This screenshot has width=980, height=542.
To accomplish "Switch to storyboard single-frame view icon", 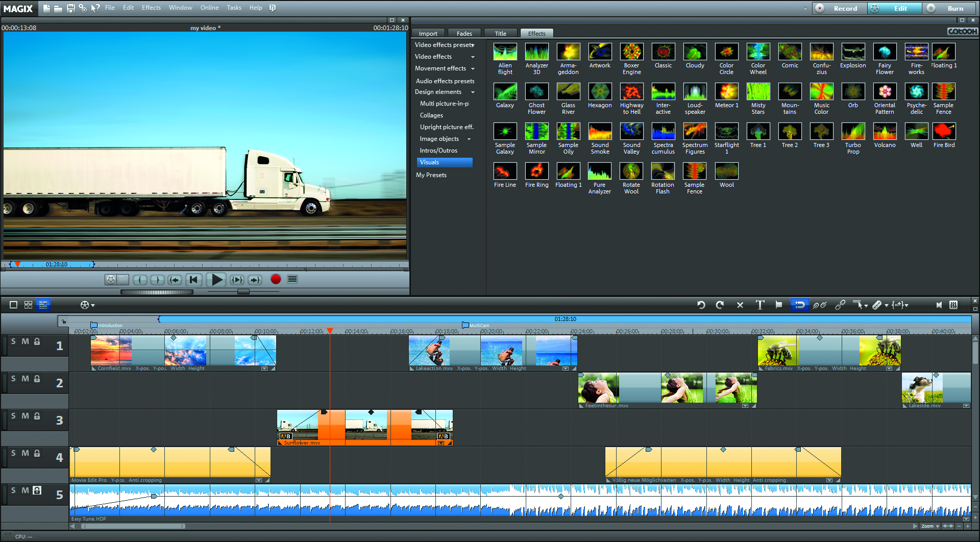I will point(14,305).
